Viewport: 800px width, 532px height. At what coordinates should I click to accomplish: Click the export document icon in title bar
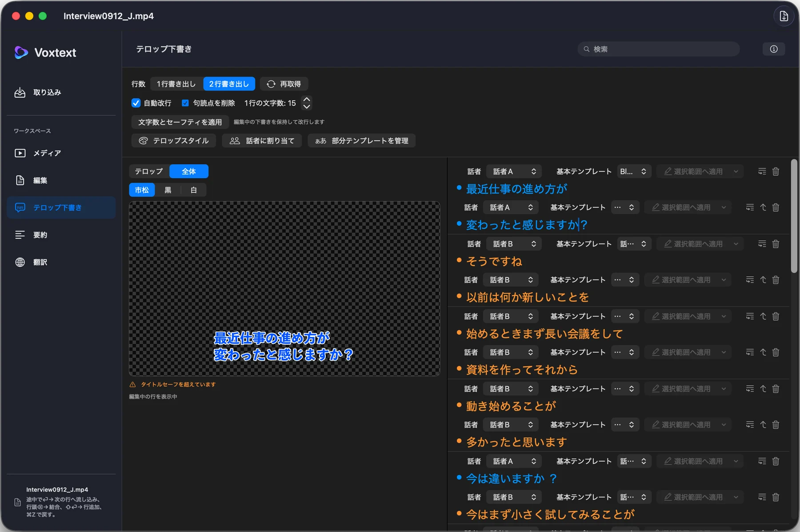tap(784, 16)
